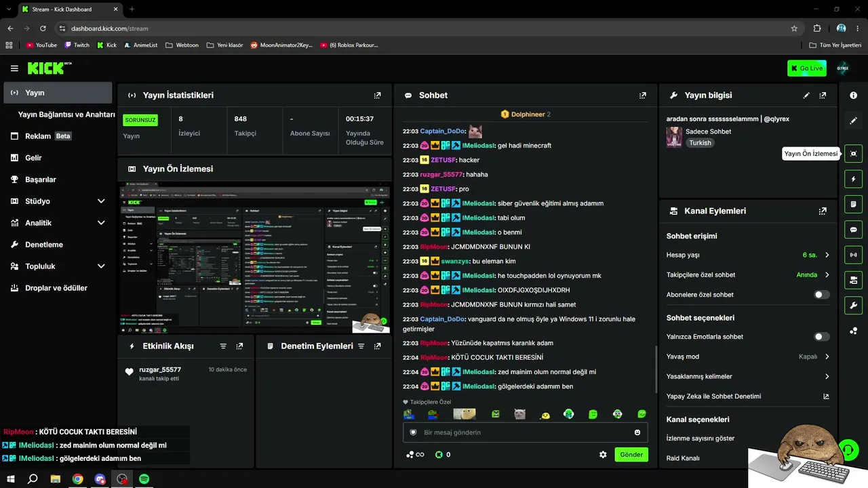868x488 pixels.
Task: Open the Twitch bookmark in bookmarks bar
Action: coord(77,45)
